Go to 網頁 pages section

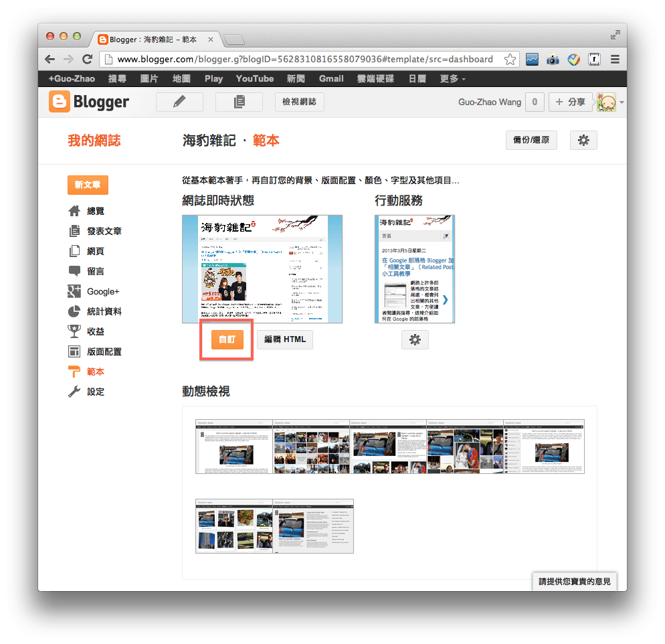[x=94, y=250]
